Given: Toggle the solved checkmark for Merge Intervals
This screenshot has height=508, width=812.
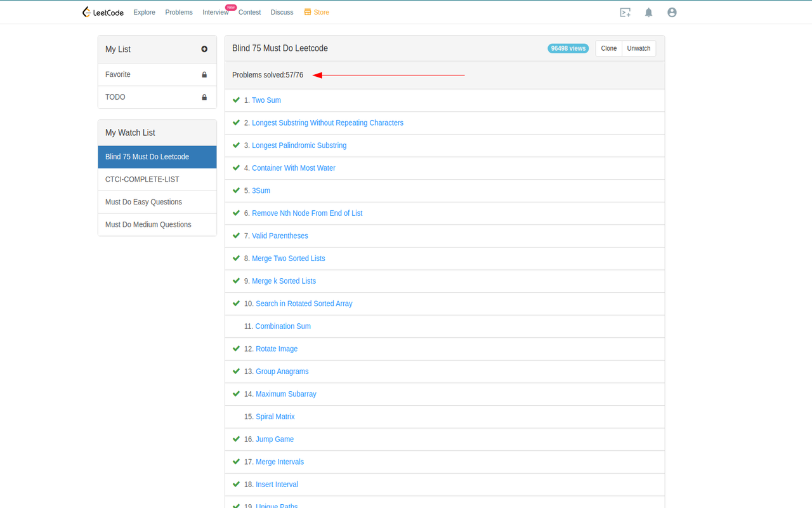Looking at the screenshot, I should (x=236, y=461).
